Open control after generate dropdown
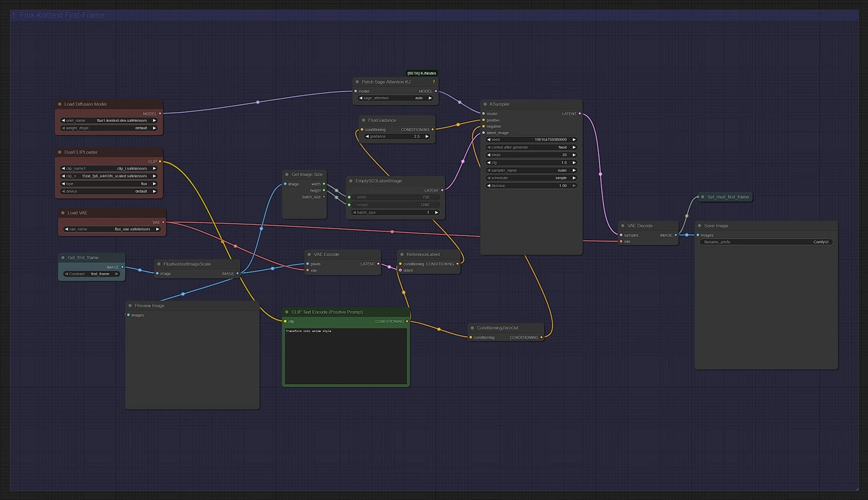 click(x=531, y=148)
